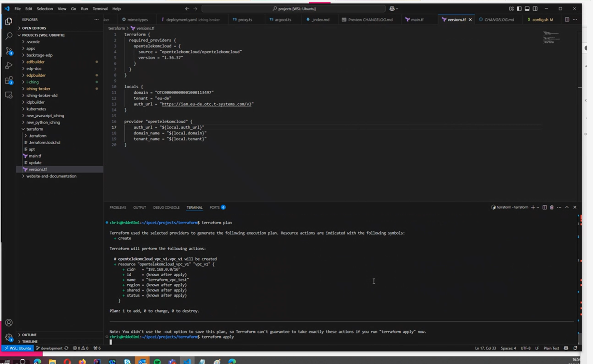Go back with the navigation arrow
Viewport: 593px width, 364px height.
tap(187, 9)
